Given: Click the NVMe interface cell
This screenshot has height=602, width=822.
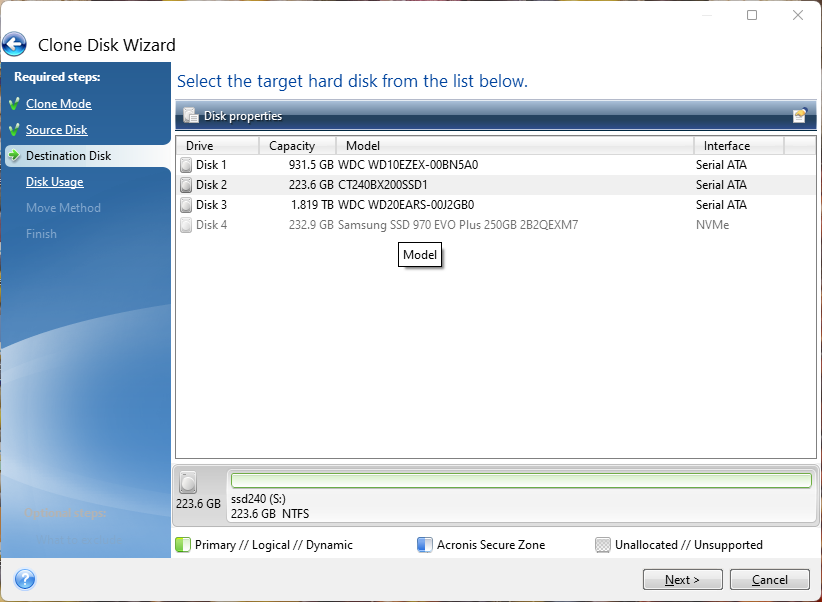Looking at the screenshot, I should 712,225.
